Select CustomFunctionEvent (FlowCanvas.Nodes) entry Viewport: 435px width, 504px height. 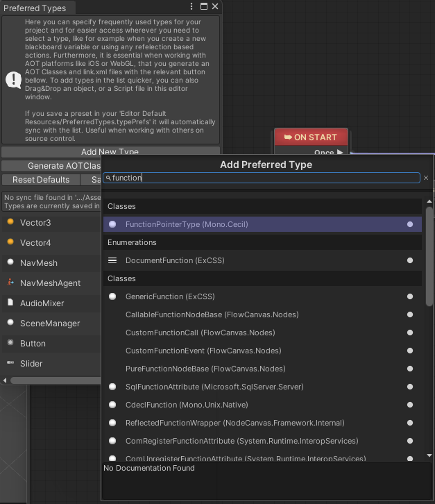click(x=262, y=351)
